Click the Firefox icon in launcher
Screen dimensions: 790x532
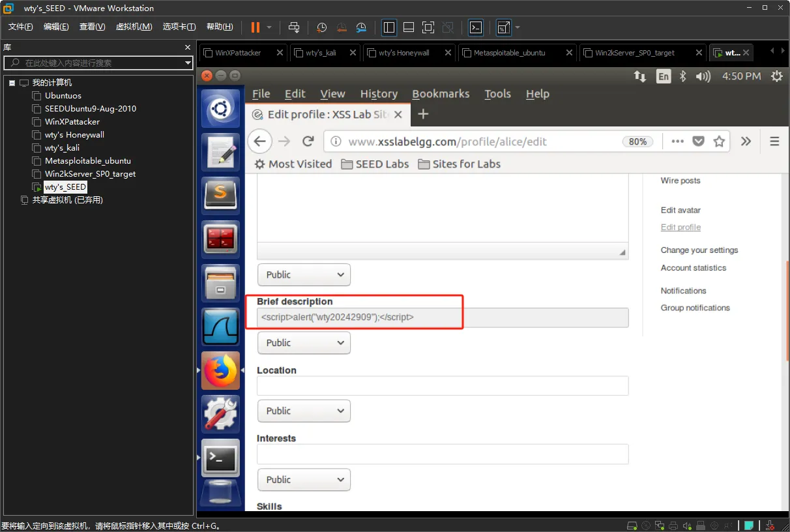tap(220, 370)
